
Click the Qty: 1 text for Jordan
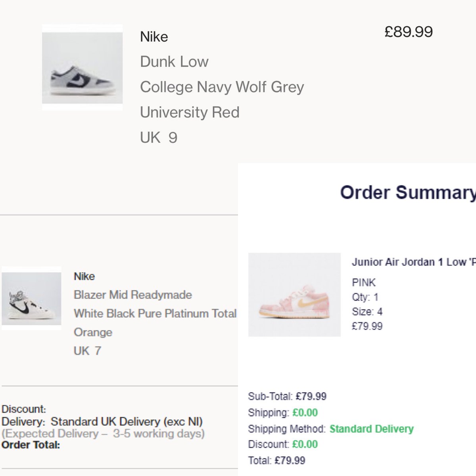tap(365, 297)
